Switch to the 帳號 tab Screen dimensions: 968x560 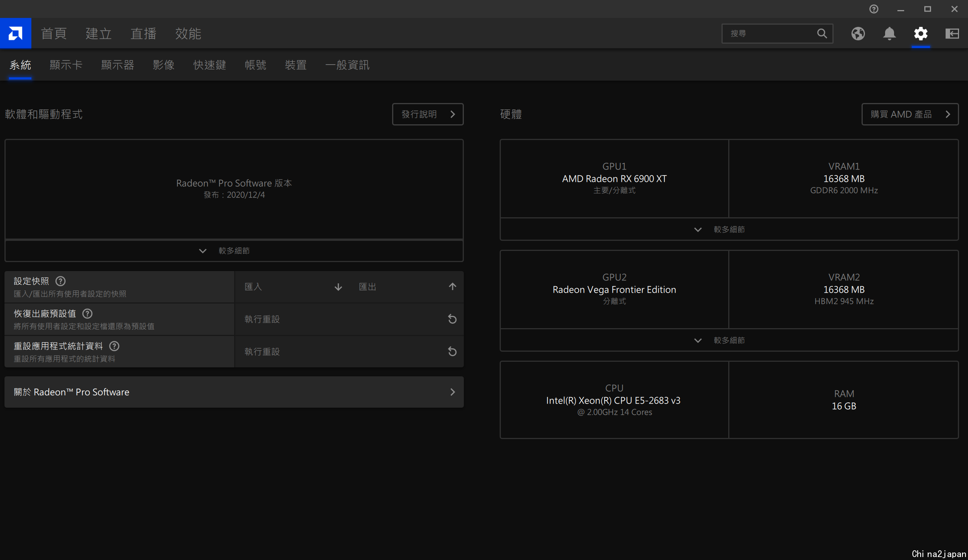(x=255, y=65)
